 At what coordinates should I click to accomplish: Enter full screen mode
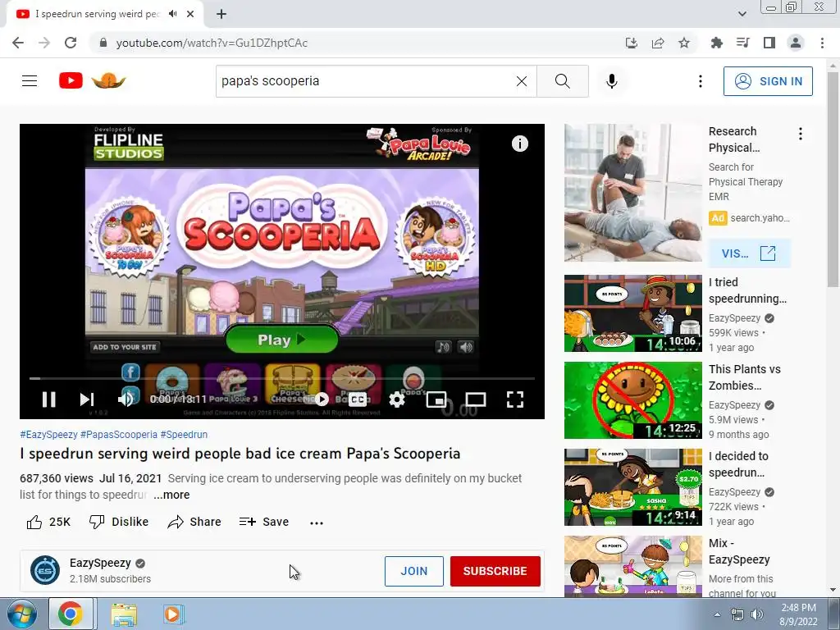coord(515,399)
